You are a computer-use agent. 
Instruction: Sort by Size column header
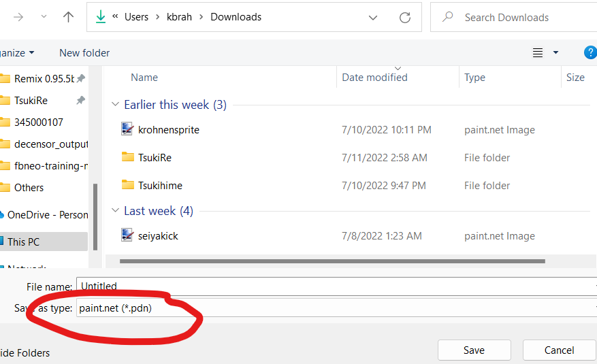click(575, 77)
